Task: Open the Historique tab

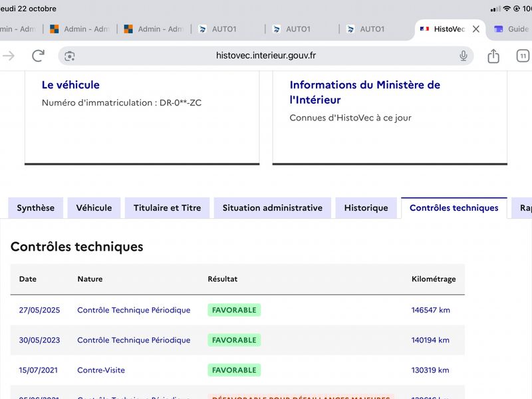Action: coord(366,208)
